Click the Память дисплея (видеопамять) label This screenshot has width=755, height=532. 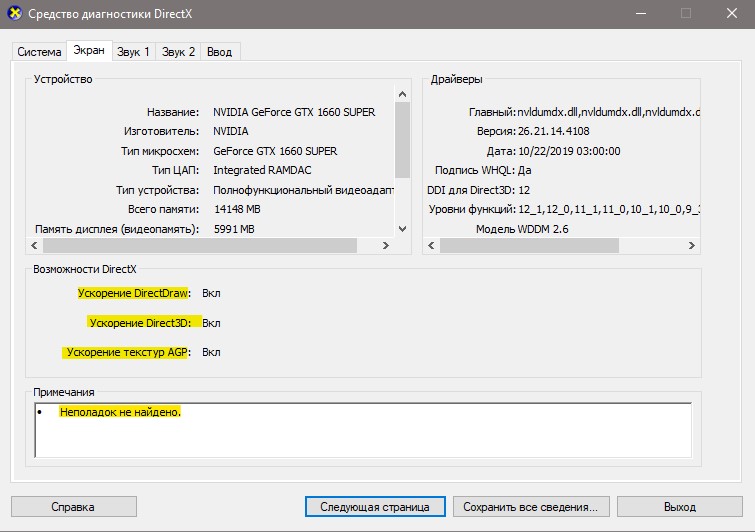117,229
